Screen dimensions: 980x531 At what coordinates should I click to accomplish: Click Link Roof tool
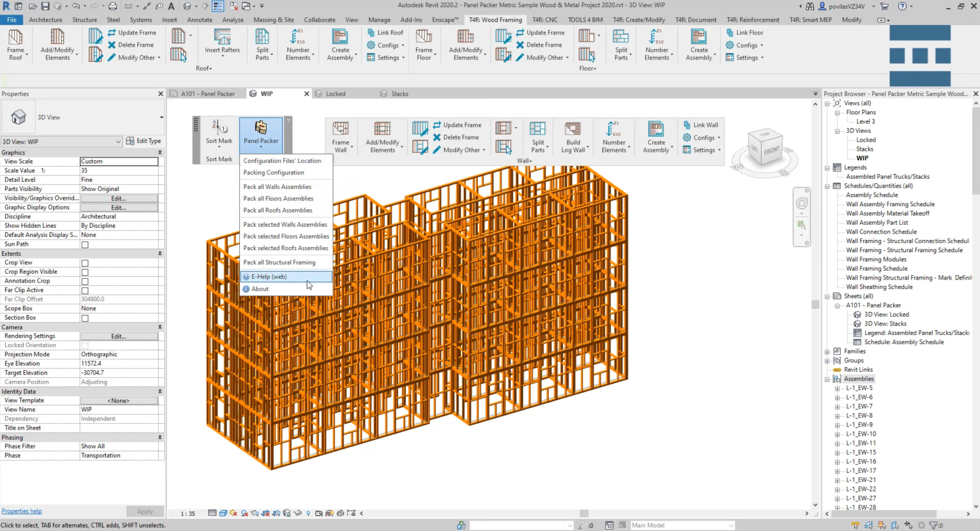[385, 33]
